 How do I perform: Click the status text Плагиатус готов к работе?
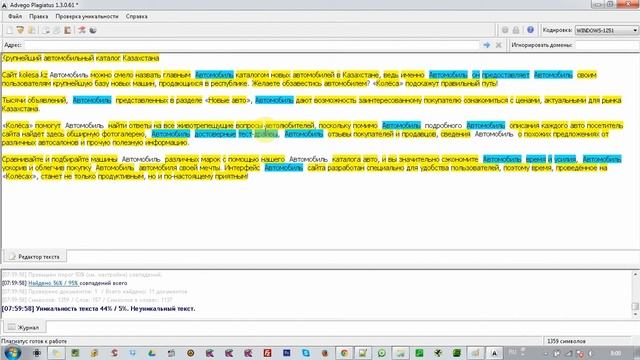pos(34,341)
